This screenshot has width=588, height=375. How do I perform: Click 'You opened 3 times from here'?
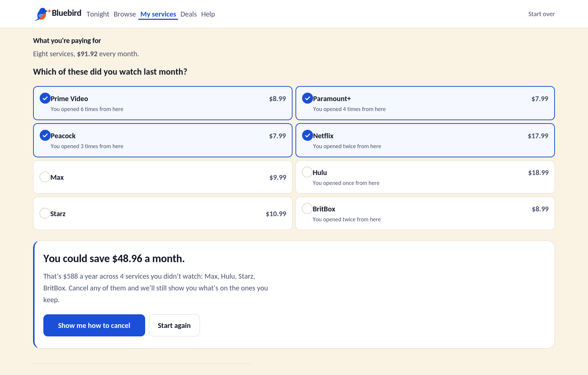coord(87,146)
